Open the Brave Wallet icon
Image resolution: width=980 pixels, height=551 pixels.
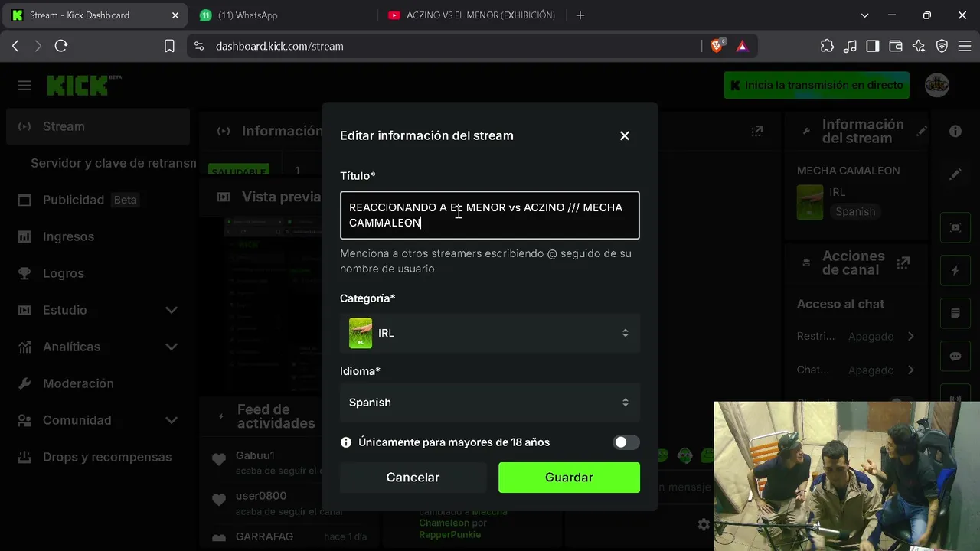(x=896, y=46)
